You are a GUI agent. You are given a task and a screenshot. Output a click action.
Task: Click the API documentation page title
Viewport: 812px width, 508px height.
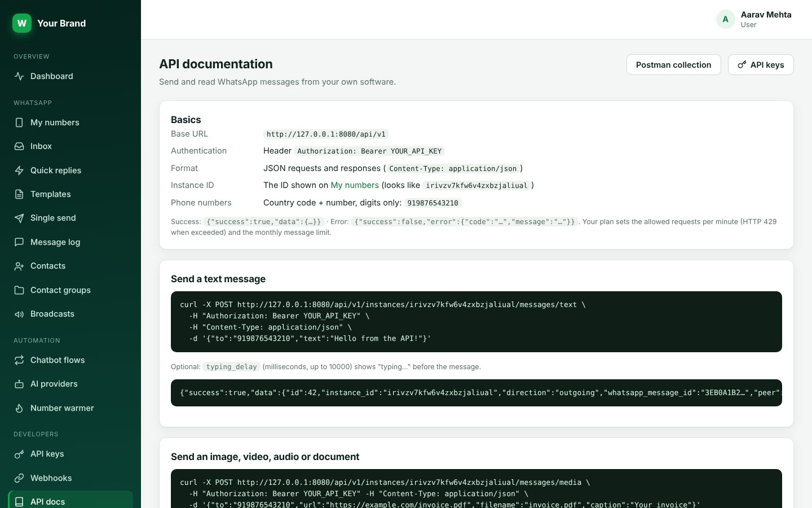click(x=216, y=64)
